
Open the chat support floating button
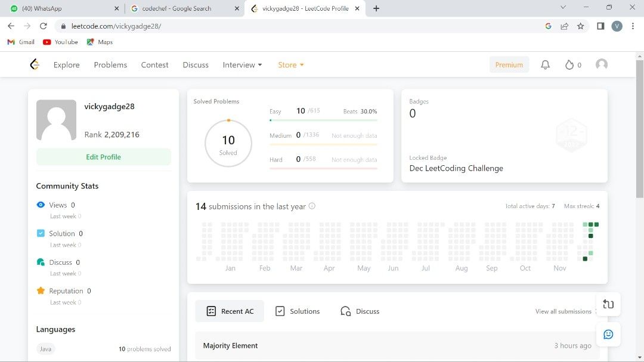pyautogui.click(x=608, y=335)
